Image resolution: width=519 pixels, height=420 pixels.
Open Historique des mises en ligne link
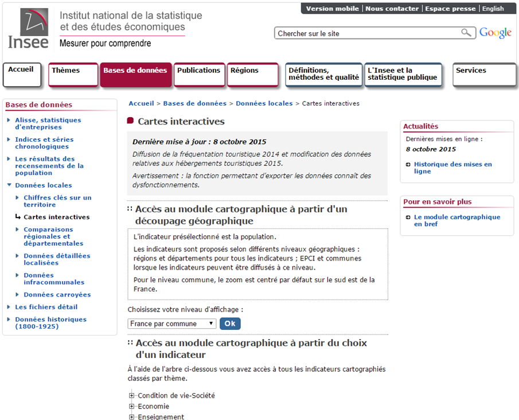click(x=453, y=168)
